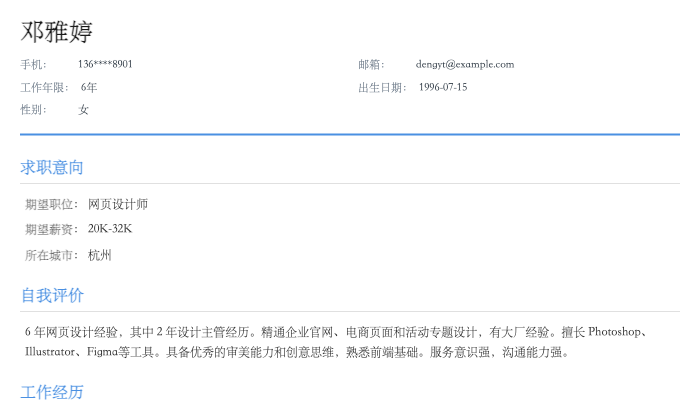700x400 pixels.
Task: Click the 求职意向 section heading
Action: 52,167
